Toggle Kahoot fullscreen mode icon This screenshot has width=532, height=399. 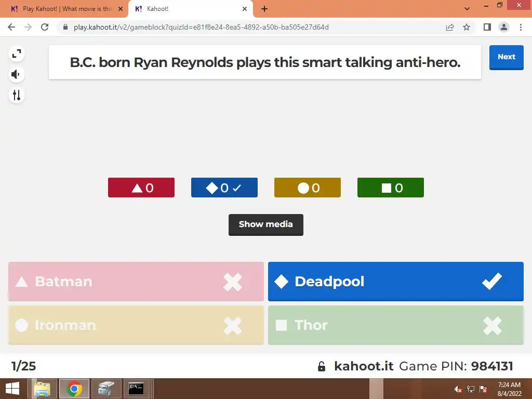click(x=17, y=54)
